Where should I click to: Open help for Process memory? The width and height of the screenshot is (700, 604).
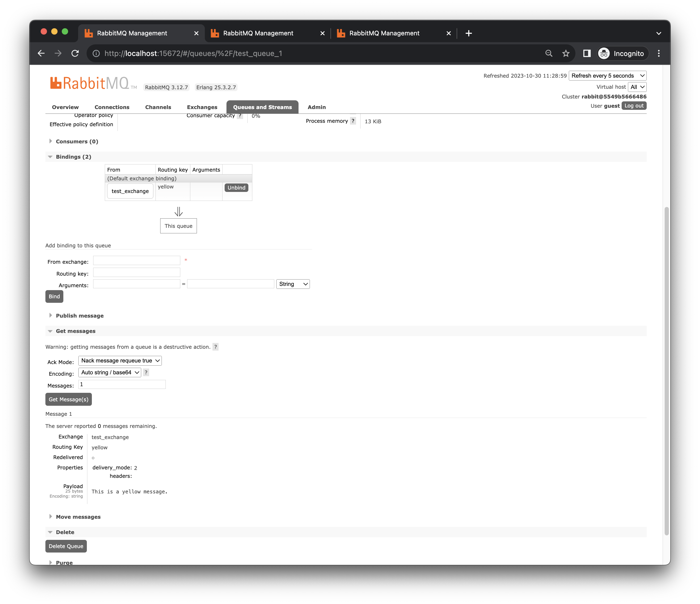click(353, 121)
